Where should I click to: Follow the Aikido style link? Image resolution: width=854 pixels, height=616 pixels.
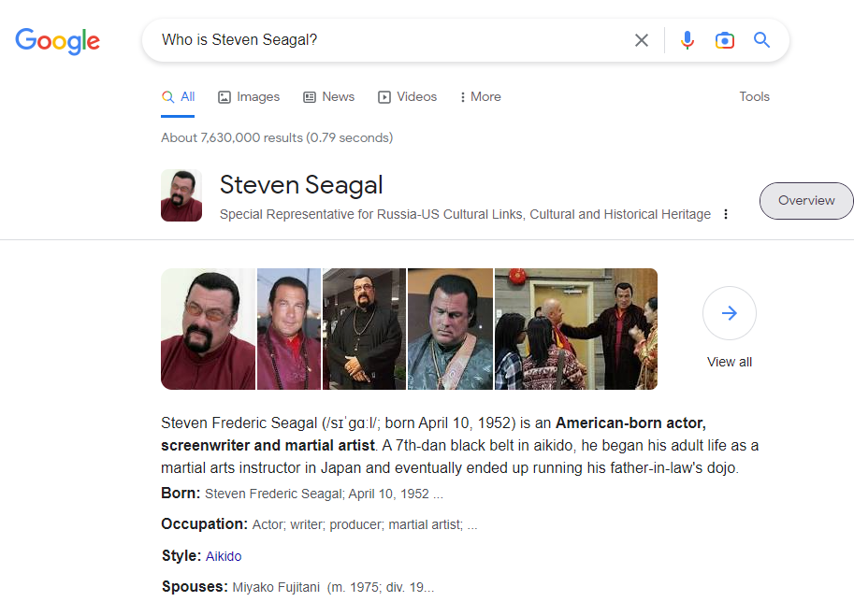click(x=224, y=556)
